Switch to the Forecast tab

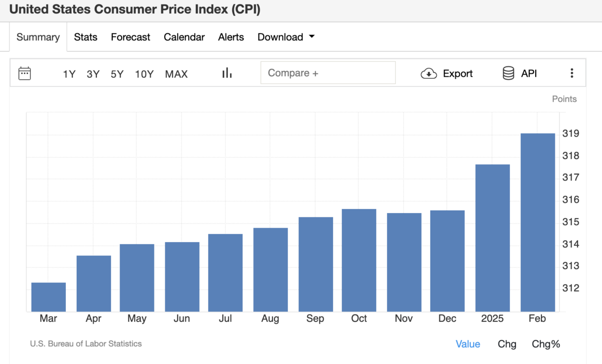130,37
